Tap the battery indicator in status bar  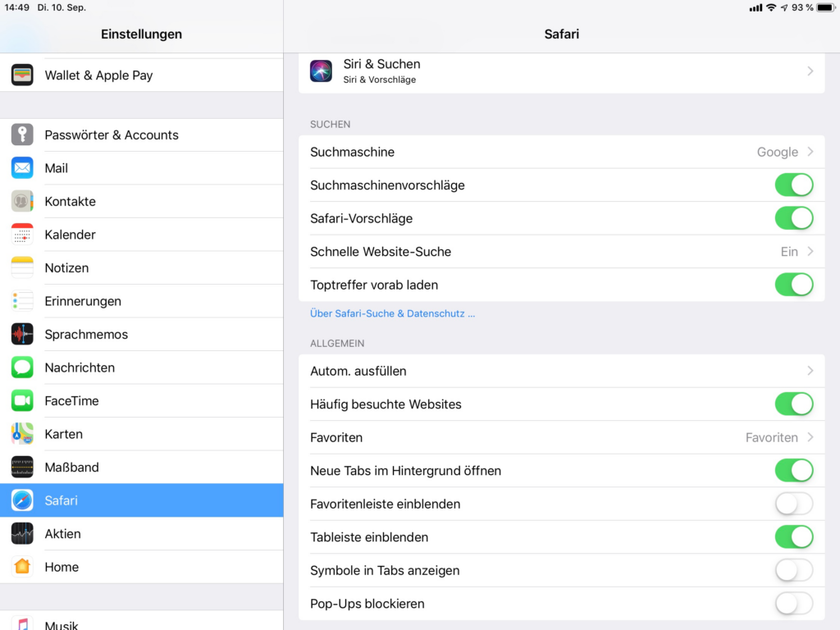pyautogui.click(x=824, y=7)
